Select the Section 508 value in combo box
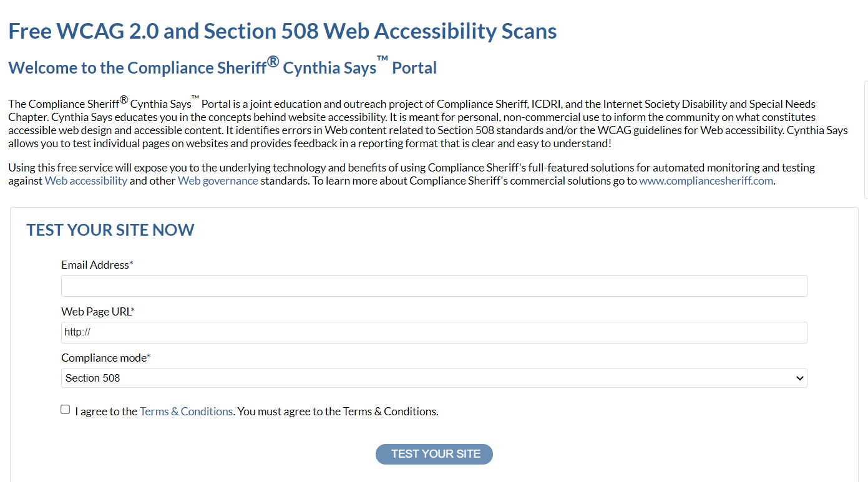868x482 pixels. point(93,378)
